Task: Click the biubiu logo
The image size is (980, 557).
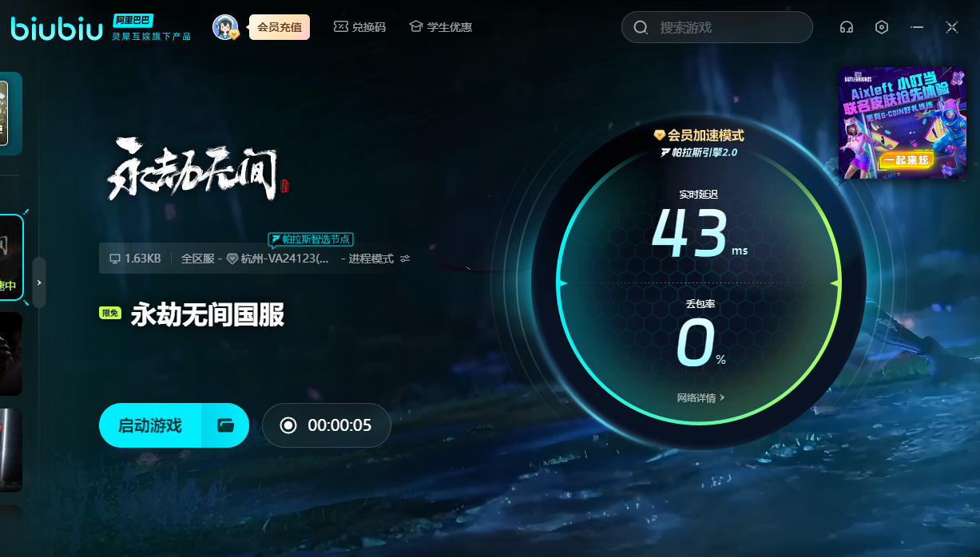Action: point(57,29)
